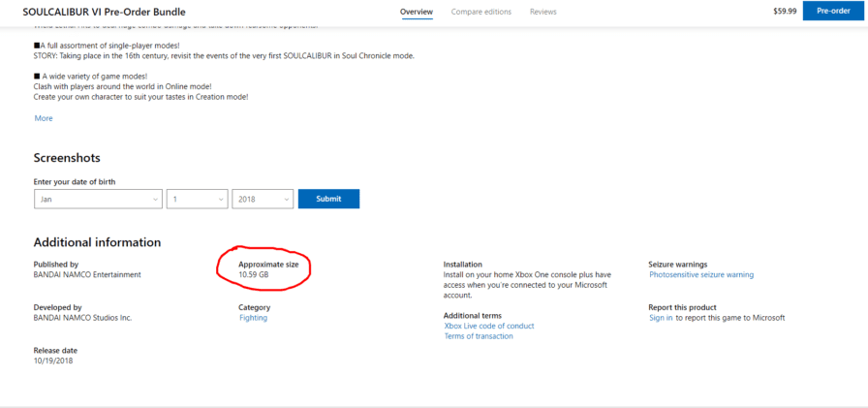Click the Developed by label
868x408 pixels.
tap(57, 307)
